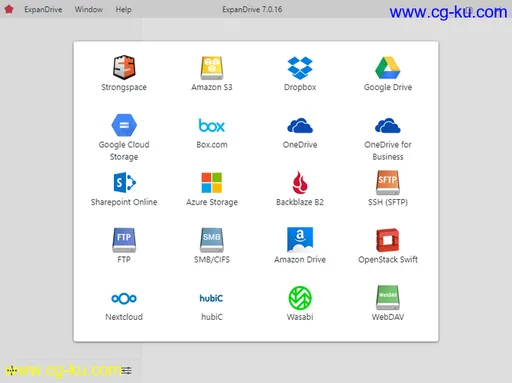
Task: Open the settings sliders icon in the bottom bar
Action: point(127,370)
